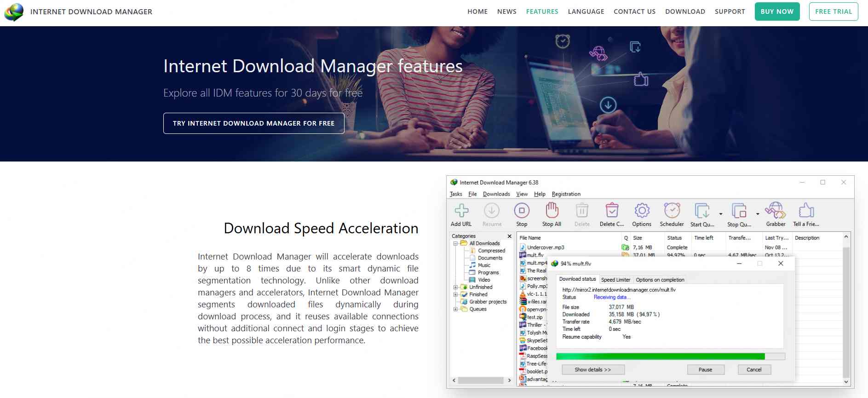Expand the Queues tree node
Screen dimensions: 868x398
(455, 309)
